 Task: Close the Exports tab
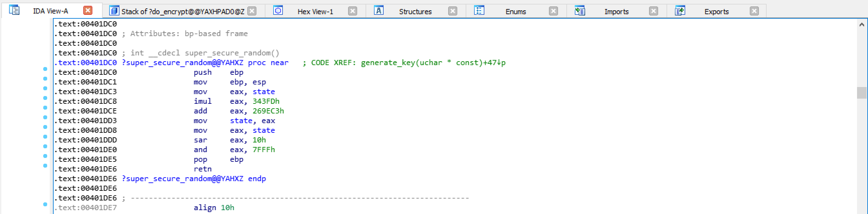pyautogui.click(x=754, y=11)
